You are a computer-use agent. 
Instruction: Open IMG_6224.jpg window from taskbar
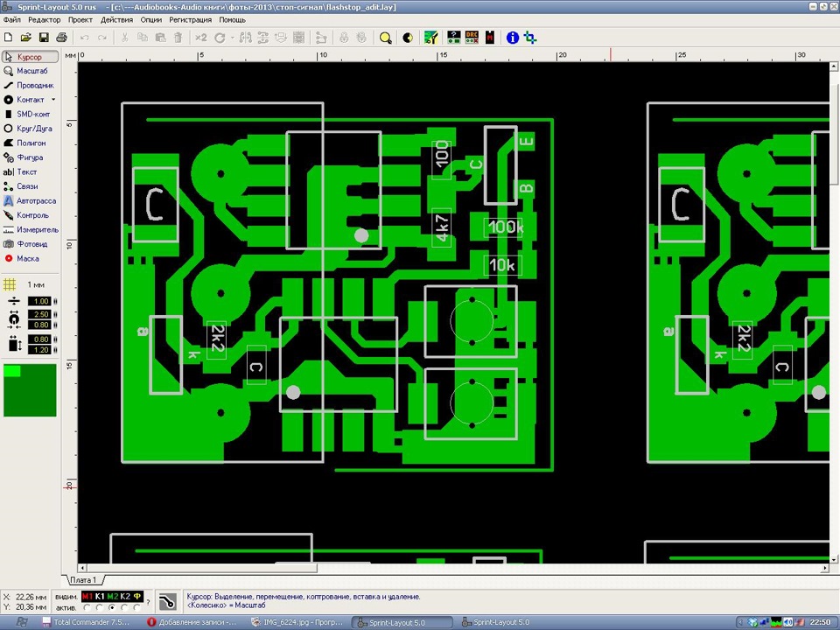pos(297,622)
